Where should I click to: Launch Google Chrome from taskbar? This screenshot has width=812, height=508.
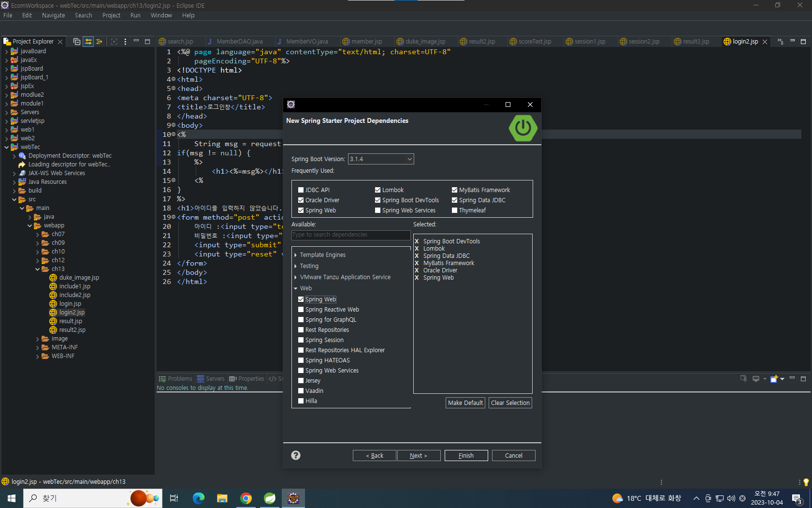click(246, 498)
